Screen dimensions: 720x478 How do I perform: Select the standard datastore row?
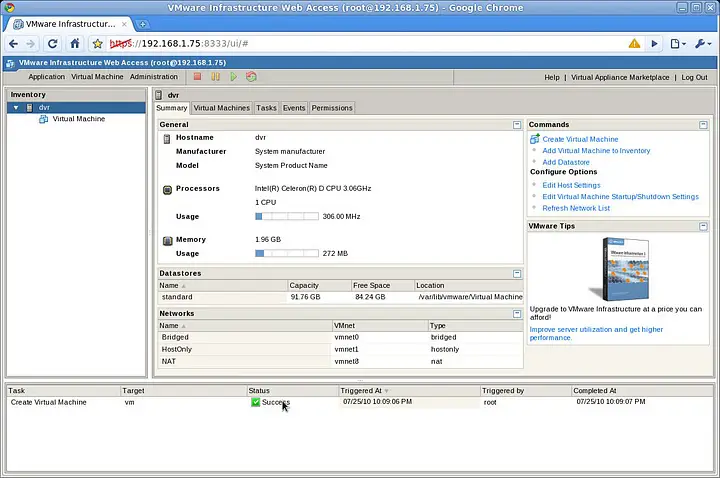340,297
